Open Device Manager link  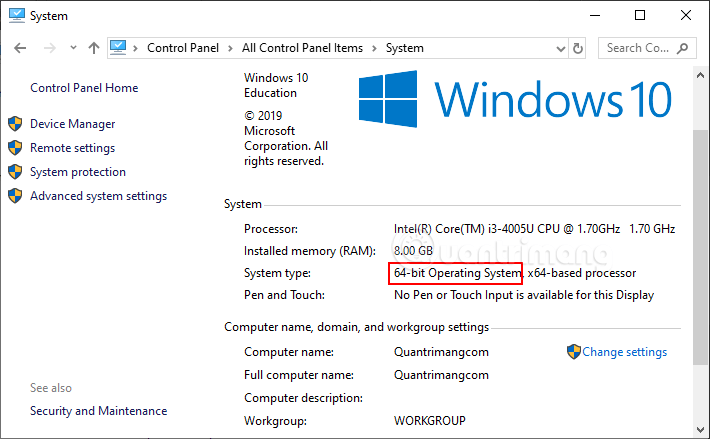tap(72, 124)
